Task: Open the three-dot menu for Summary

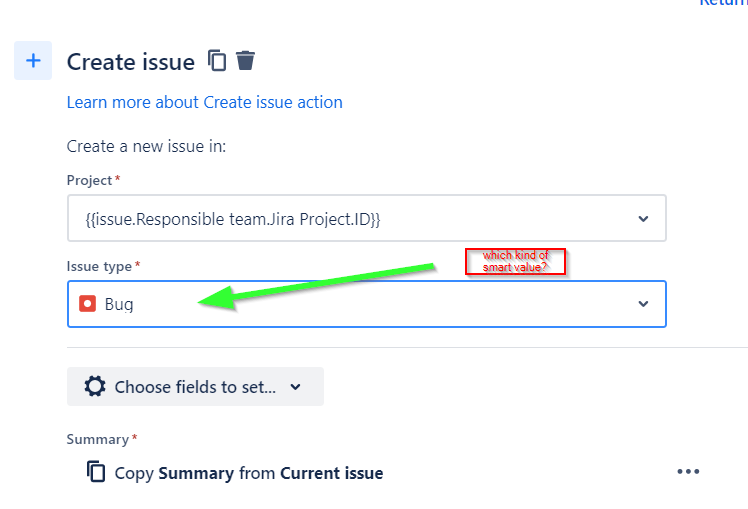Action: point(688,472)
